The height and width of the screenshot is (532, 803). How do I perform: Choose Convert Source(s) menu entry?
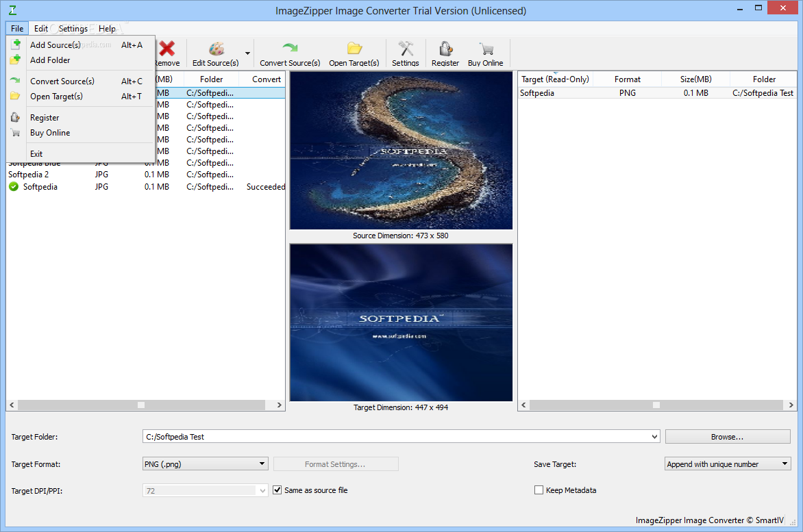click(81, 81)
